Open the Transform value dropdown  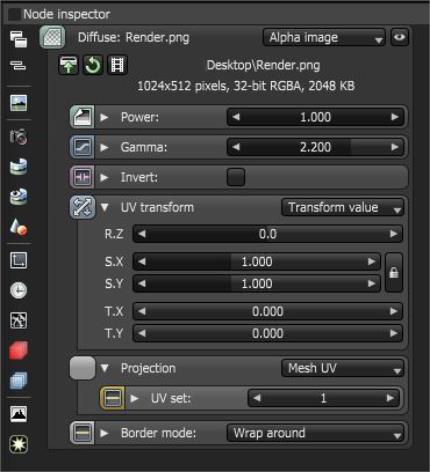click(343, 207)
